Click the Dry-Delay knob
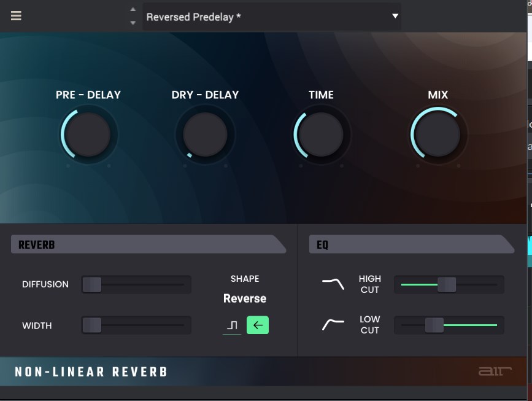Viewport: 532px width, 401px height. click(205, 134)
